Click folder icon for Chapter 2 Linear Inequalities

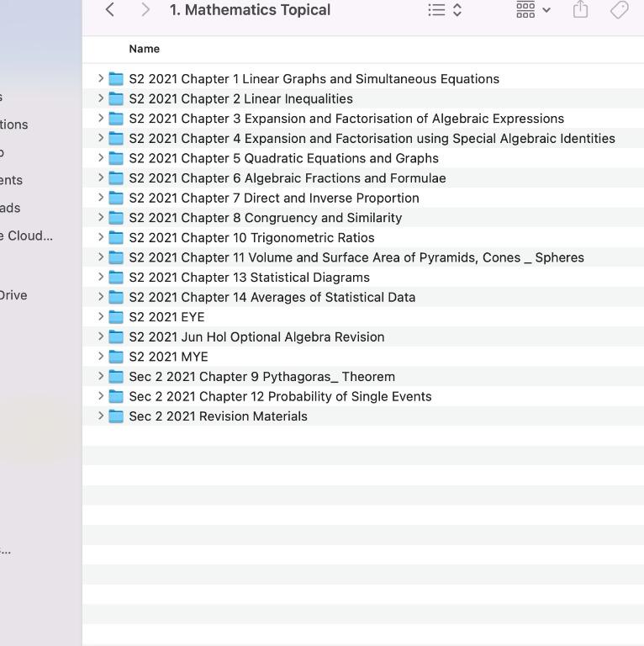[x=117, y=98]
